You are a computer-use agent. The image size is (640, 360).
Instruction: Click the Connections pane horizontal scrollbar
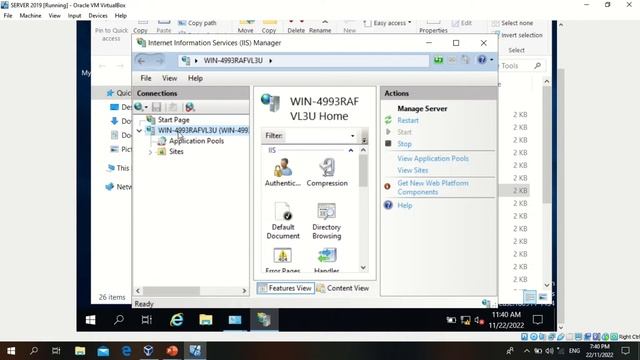[171, 291]
